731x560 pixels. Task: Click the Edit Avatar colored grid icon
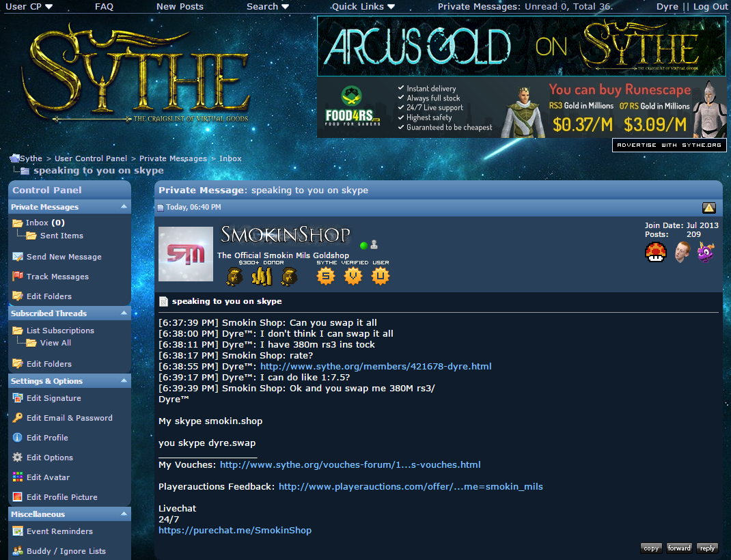click(18, 477)
